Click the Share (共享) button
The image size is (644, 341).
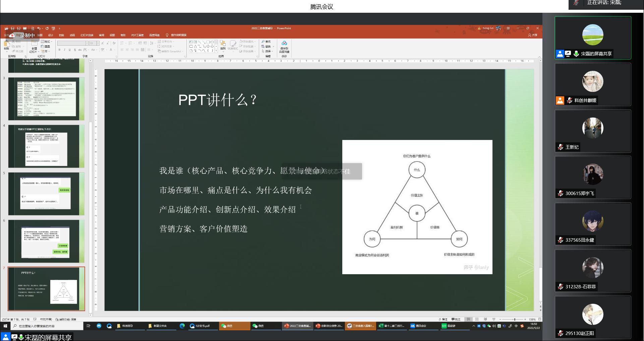(x=533, y=35)
